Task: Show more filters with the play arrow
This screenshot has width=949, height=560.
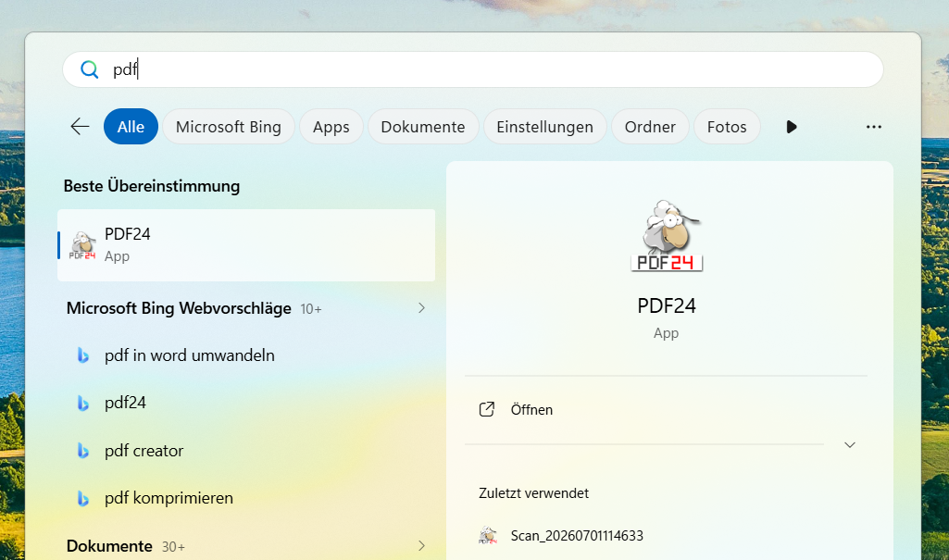Action: 791,127
